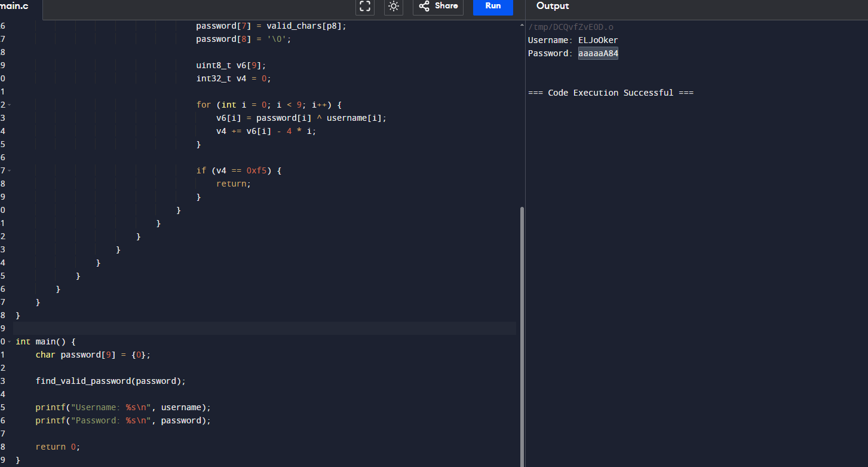
Task: Click the /tmp/DCQvfZvEOD.o output path
Action: point(571,28)
